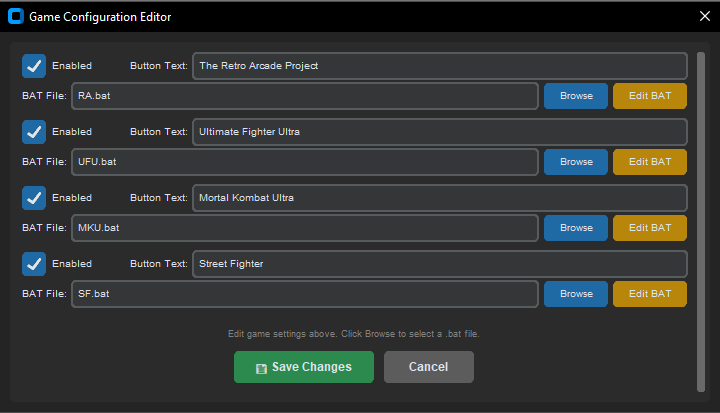Uncheck Enabled for Ultimate Fighter Ultra

[x=34, y=132]
